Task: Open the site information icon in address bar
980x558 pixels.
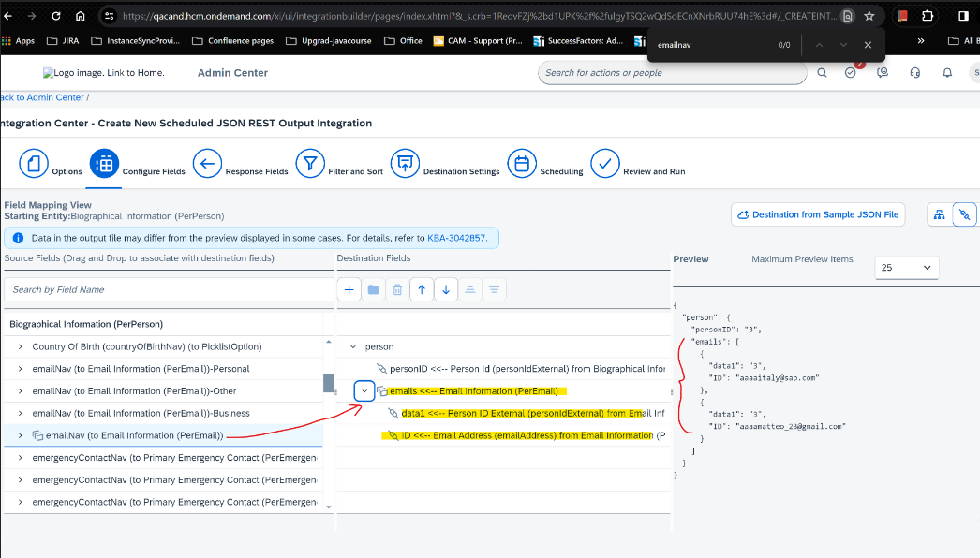Action: 109,16
